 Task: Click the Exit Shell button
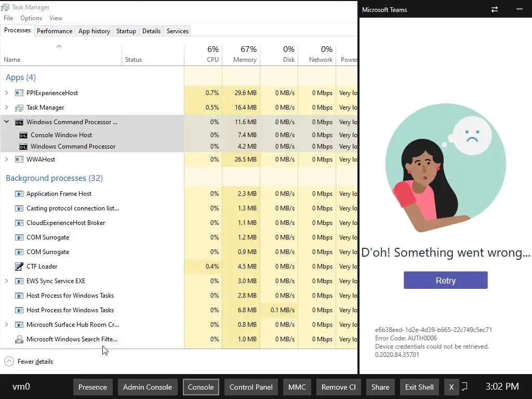tap(419, 387)
